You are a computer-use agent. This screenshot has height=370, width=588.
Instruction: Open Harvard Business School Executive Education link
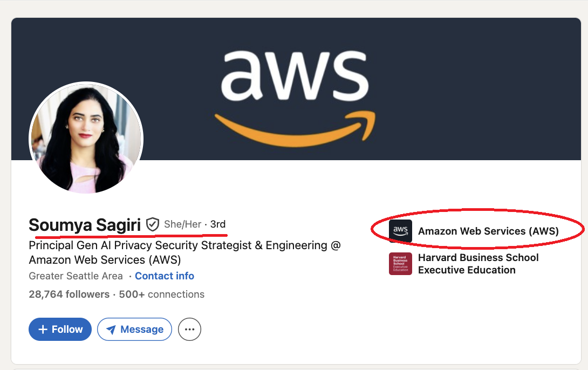[478, 264]
